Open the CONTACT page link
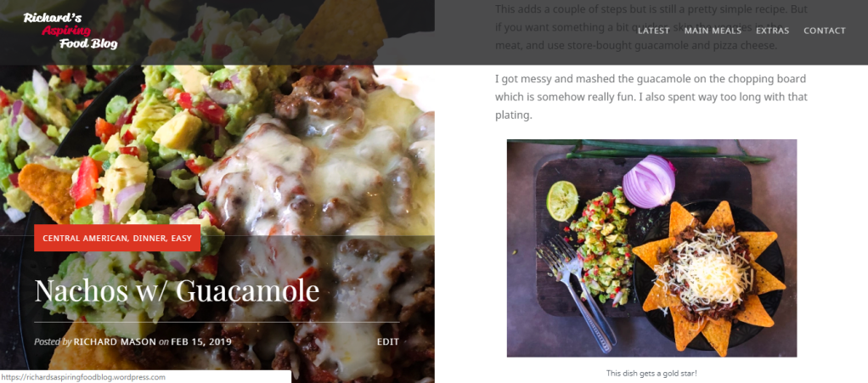The image size is (868, 383). click(825, 31)
